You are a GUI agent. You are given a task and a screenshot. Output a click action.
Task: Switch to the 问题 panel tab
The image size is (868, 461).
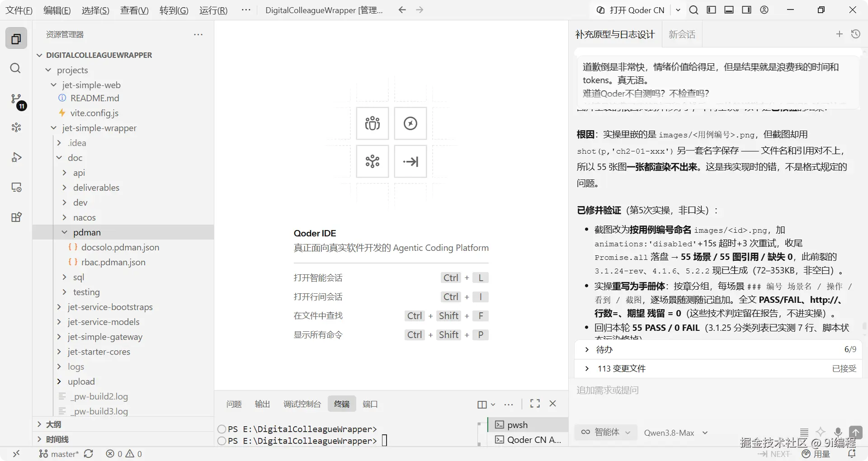tap(234, 404)
